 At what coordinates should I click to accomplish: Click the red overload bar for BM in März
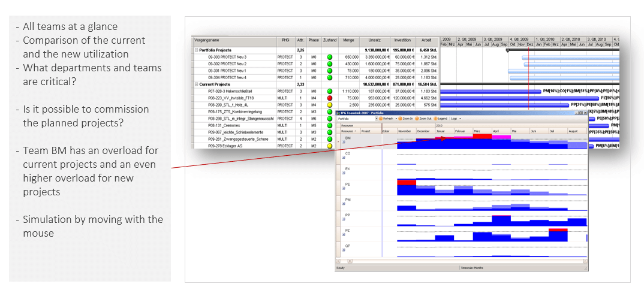click(482, 136)
